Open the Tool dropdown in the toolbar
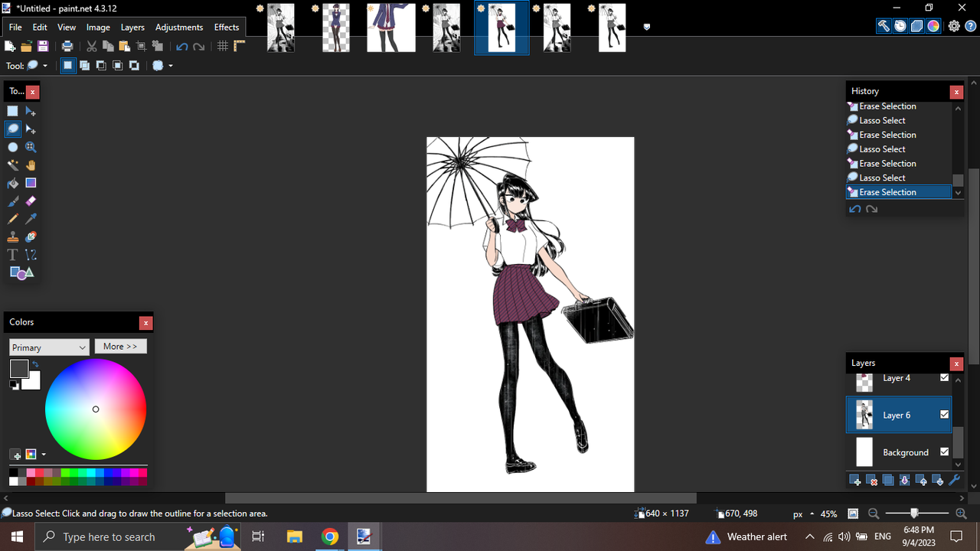980x551 pixels. click(44, 65)
